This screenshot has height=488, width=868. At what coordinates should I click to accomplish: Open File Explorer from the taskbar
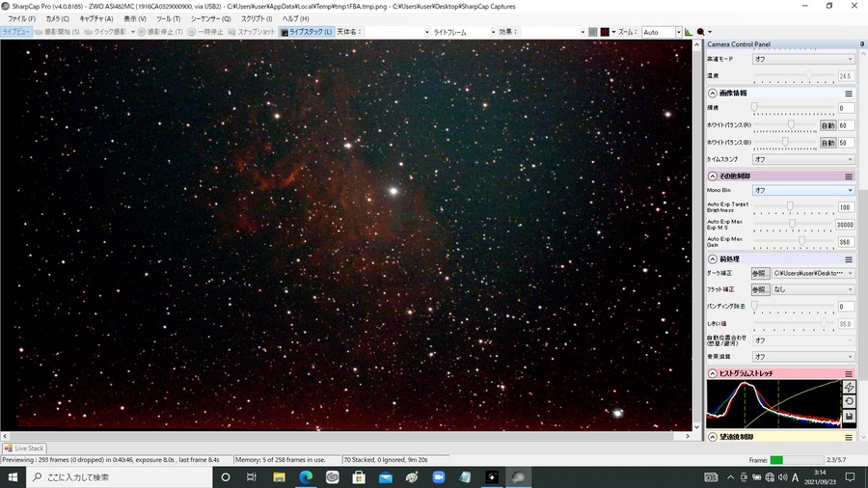(x=279, y=477)
